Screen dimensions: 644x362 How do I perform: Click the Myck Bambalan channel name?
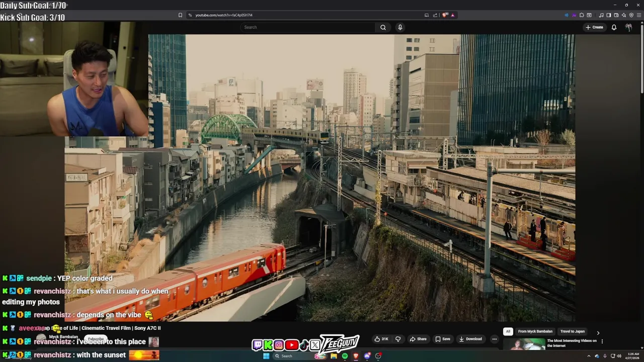pyautogui.click(x=63, y=337)
